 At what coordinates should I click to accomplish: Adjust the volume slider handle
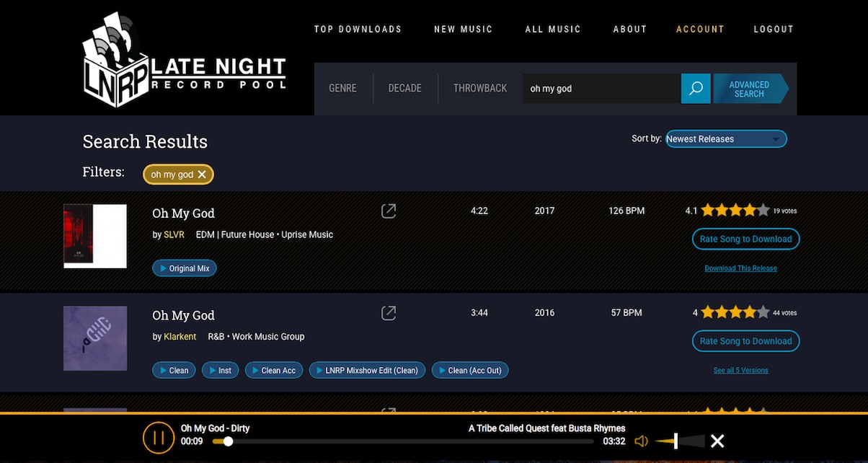tap(676, 441)
